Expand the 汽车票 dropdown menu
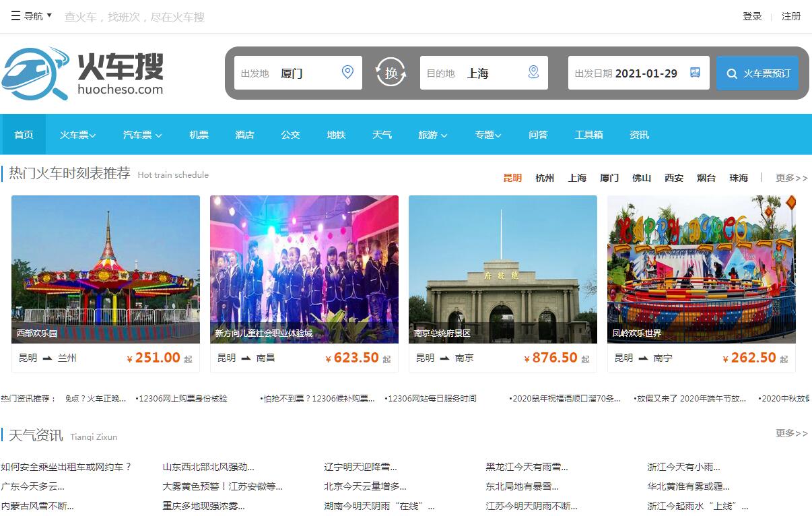Image resolution: width=812 pixels, height=516 pixels. 142,135
